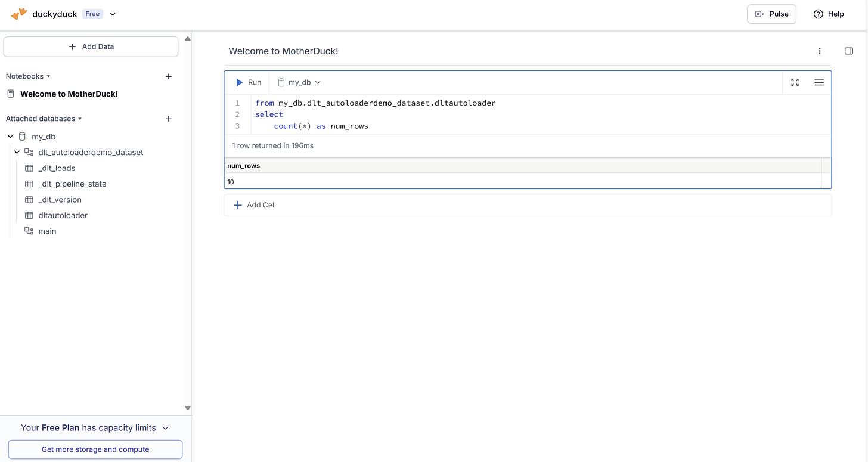Open the Get more storage and compute link
Screen dimensions: 868x462
[x=95, y=449]
